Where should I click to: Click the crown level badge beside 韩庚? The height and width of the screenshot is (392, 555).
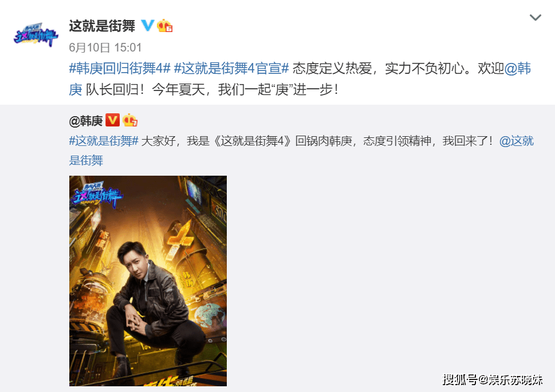pos(130,120)
